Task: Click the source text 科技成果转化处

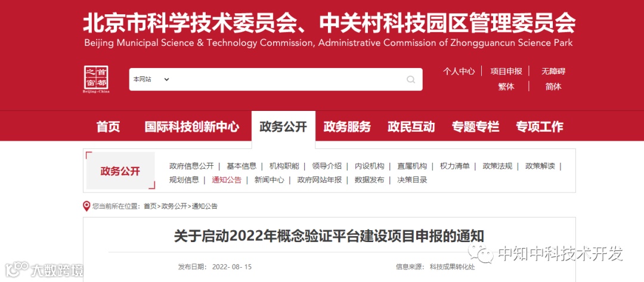Action: (x=452, y=267)
